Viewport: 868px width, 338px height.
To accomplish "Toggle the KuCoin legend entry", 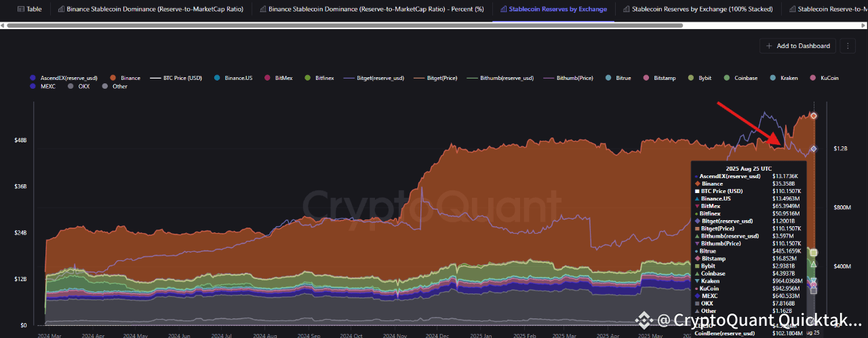I will tap(824, 78).
